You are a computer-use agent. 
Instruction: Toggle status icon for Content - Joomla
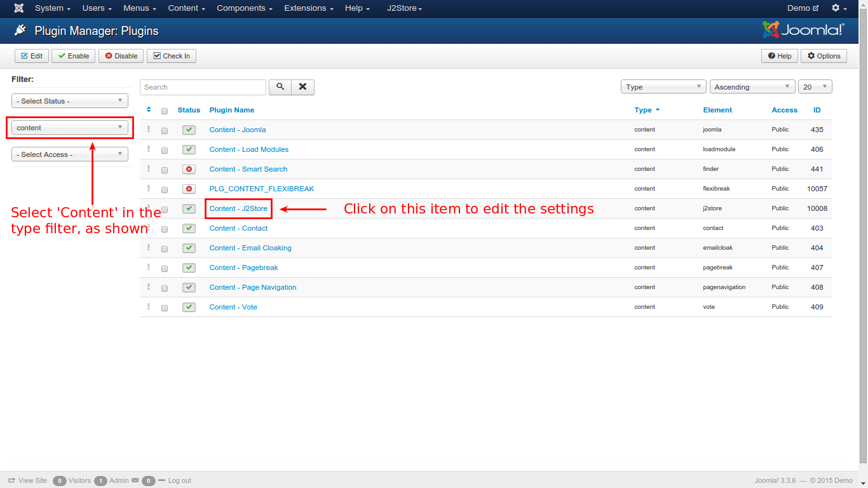point(189,130)
